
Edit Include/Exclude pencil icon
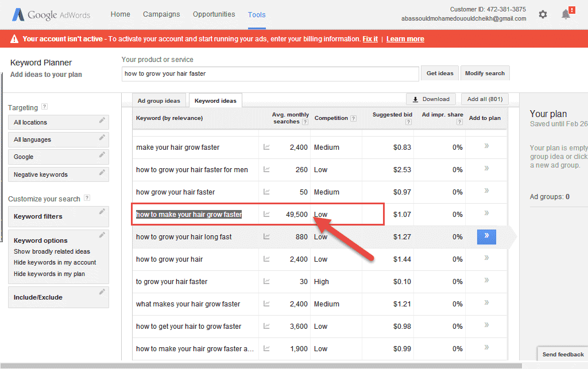(x=102, y=292)
